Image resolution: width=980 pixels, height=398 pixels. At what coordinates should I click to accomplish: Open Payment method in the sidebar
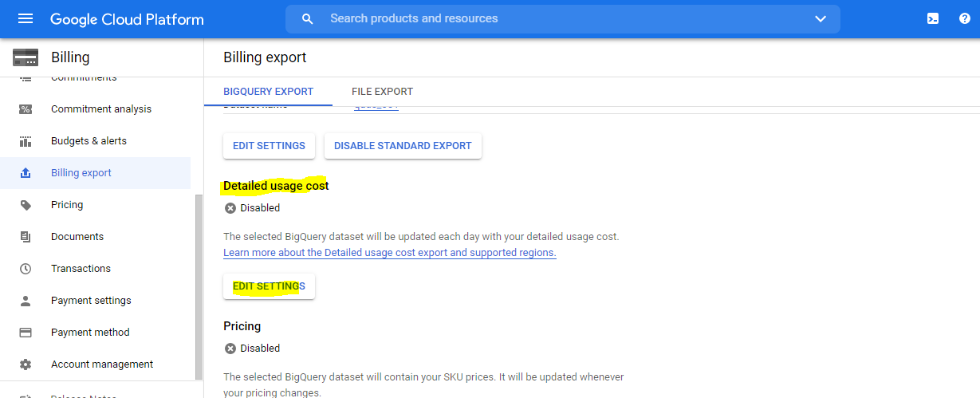click(90, 333)
